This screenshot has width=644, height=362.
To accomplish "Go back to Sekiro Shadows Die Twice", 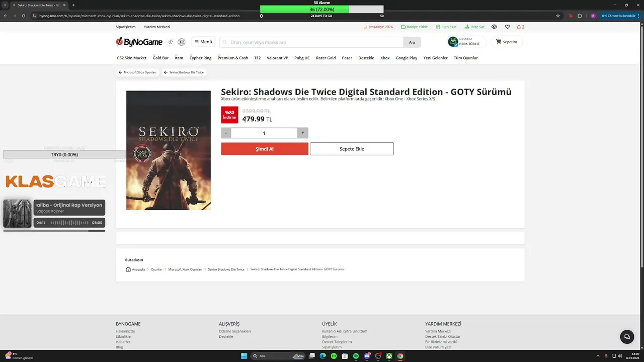I will (x=184, y=72).
